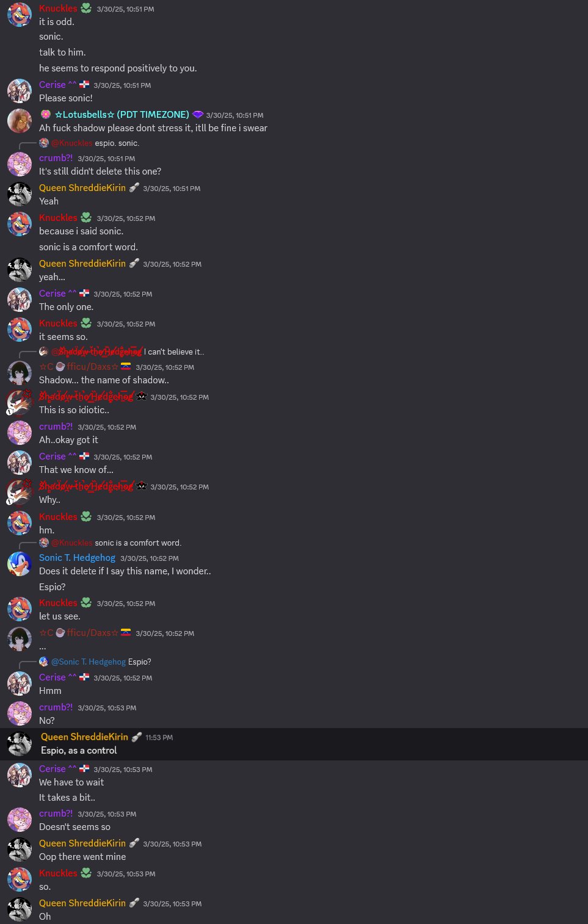Open crumb?! avatar on the 'No?' message

tap(19, 713)
